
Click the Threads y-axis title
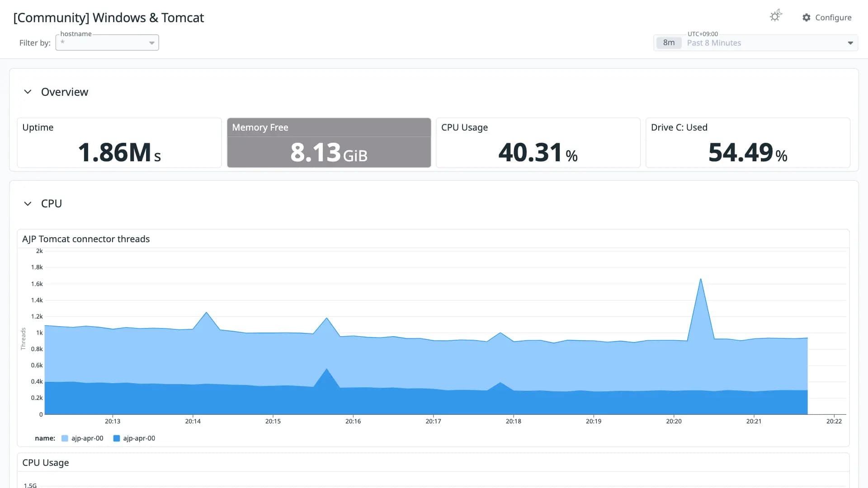[24, 339]
